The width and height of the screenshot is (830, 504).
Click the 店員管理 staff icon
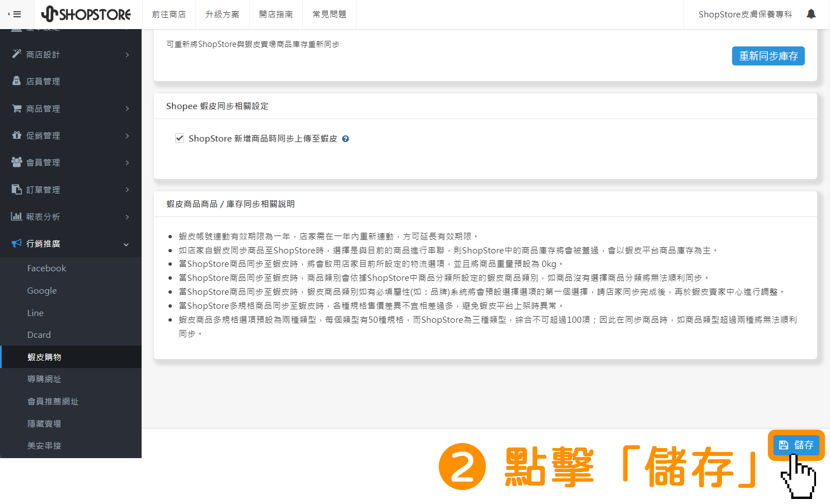click(17, 81)
